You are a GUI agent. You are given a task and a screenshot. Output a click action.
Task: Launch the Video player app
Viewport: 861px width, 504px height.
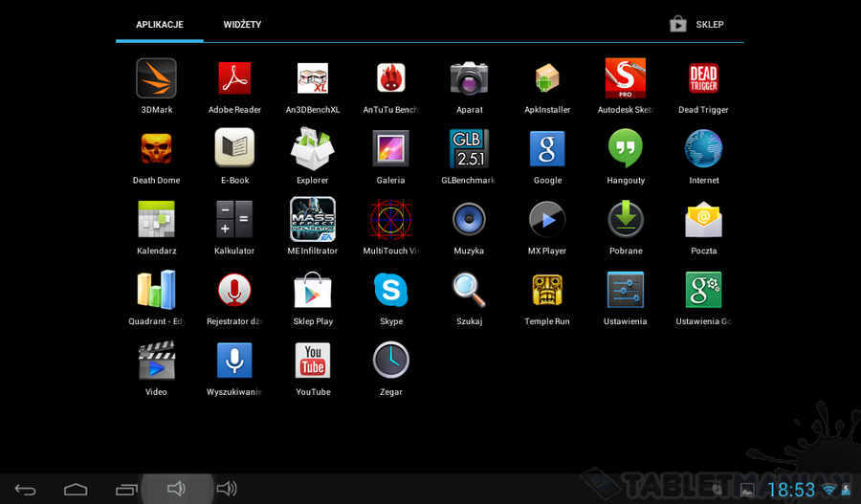(x=157, y=361)
